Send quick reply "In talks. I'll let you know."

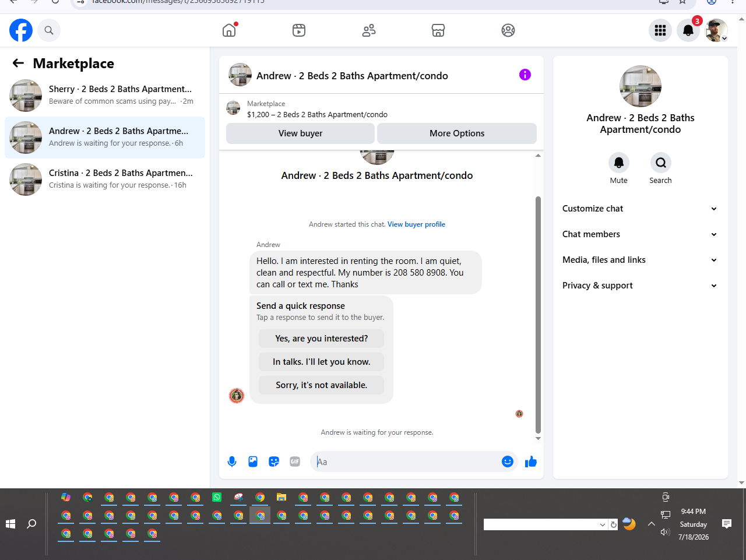pos(322,362)
